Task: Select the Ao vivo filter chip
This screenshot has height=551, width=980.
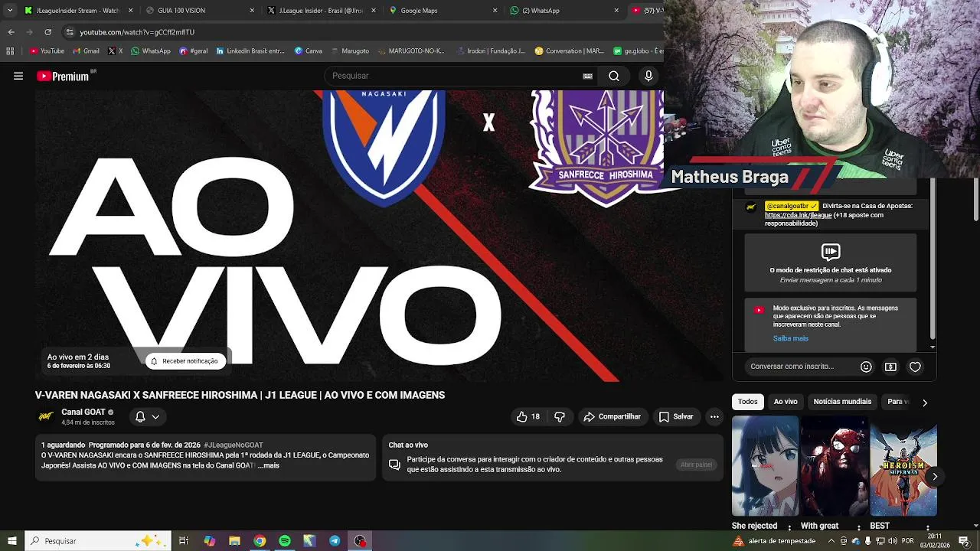Action: [x=786, y=402]
